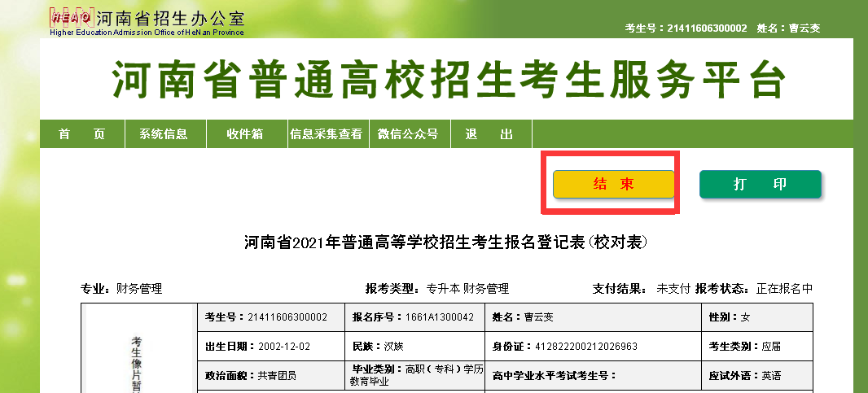The image size is (868, 393).
Task: Select 信息采集查看 in the navigation bar
Action: (327, 134)
